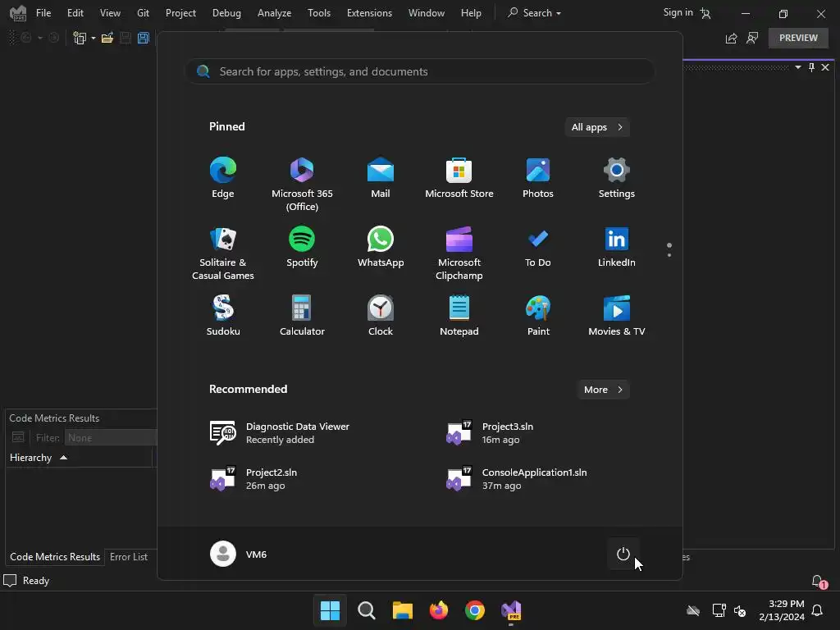Open File Explorer from taskbar
Image resolution: width=840 pixels, height=630 pixels.
click(x=402, y=610)
